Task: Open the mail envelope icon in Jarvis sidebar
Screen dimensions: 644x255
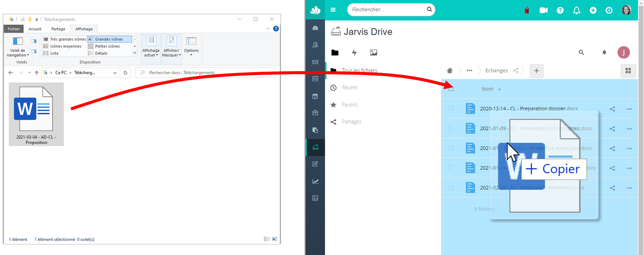Action: coord(315,62)
